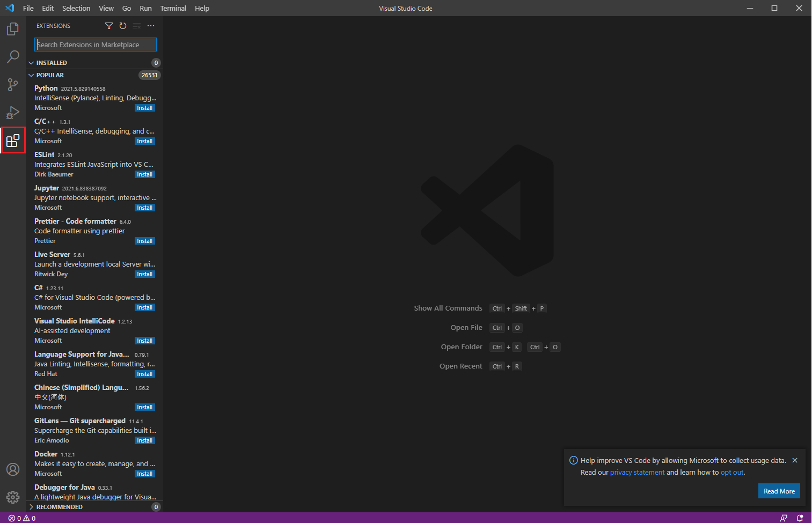The width and height of the screenshot is (812, 523).
Task: Click the Dirk Baeumer publisher name
Action: point(54,174)
